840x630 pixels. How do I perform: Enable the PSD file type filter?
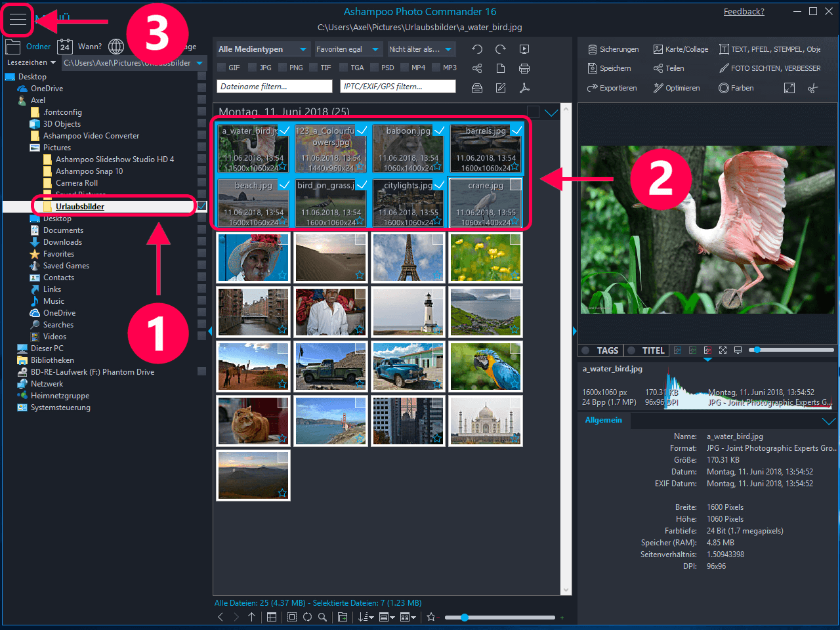(374, 68)
